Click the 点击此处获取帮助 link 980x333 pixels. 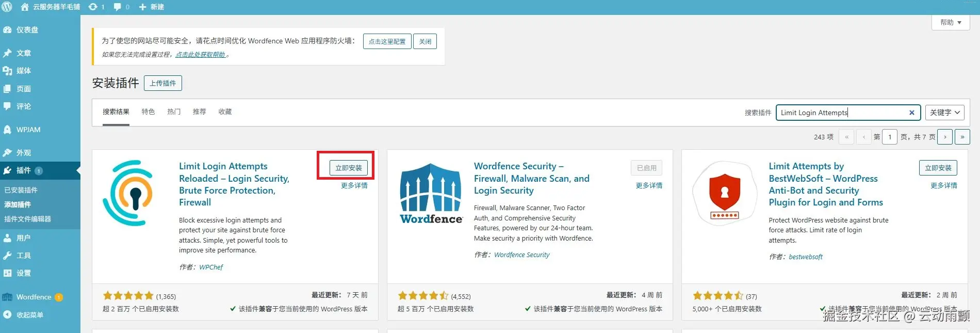[201, 55]
